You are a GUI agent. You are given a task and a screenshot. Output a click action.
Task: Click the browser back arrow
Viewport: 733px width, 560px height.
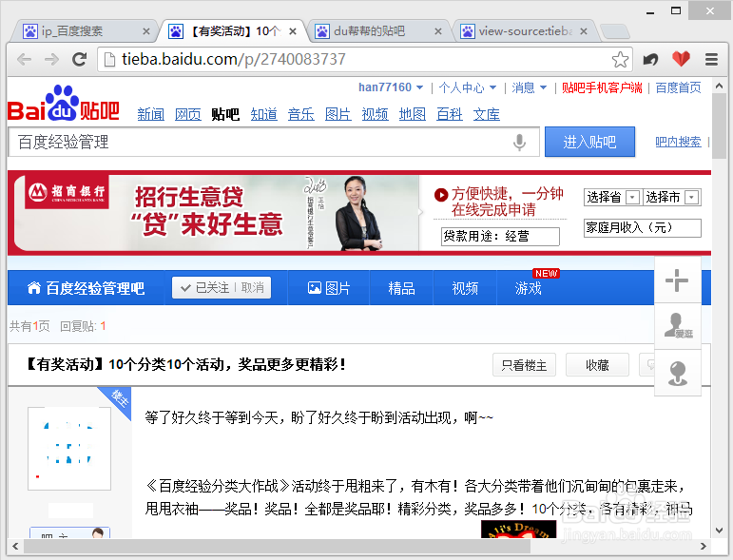(24, 59)
